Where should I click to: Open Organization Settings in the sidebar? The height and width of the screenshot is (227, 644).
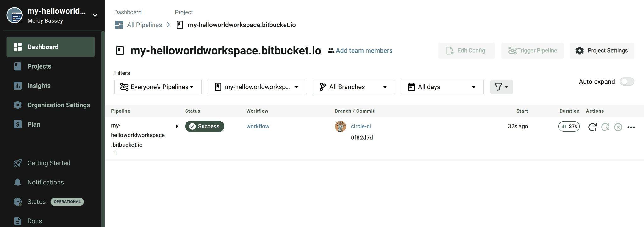tap(58, 105)
